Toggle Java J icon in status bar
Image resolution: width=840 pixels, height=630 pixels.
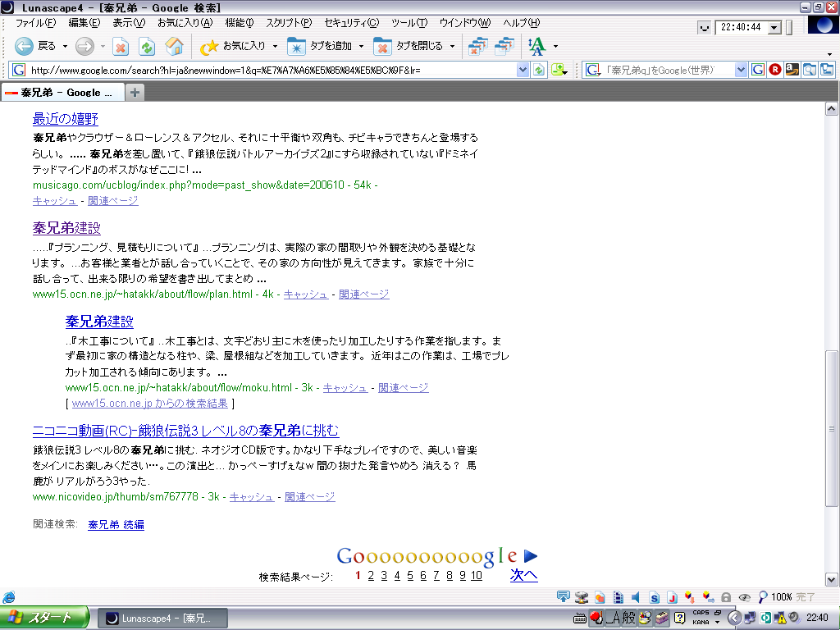(672, 597)
